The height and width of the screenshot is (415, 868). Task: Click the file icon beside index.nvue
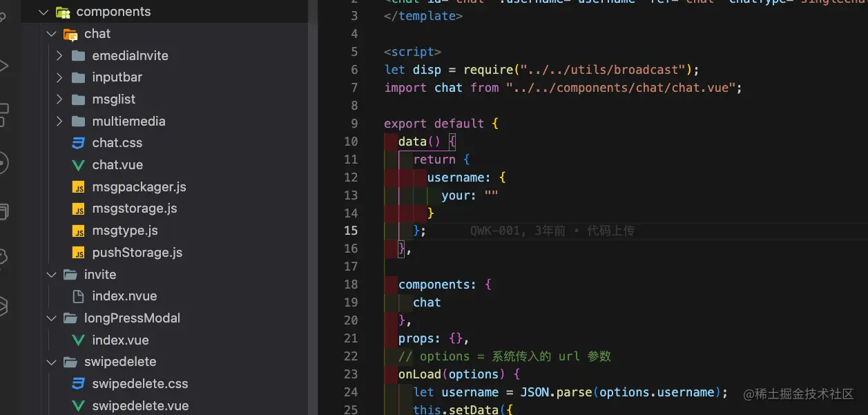pos(79,296)
